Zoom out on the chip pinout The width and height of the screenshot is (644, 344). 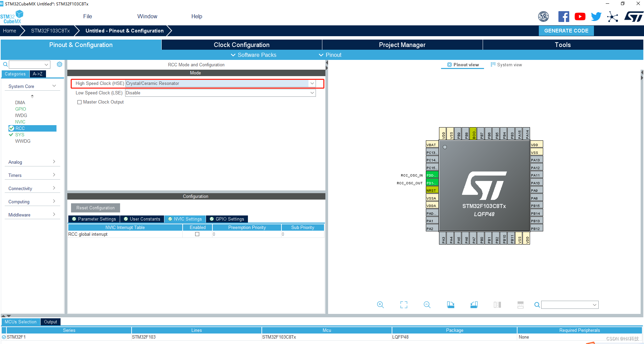[x=427, y=305]
